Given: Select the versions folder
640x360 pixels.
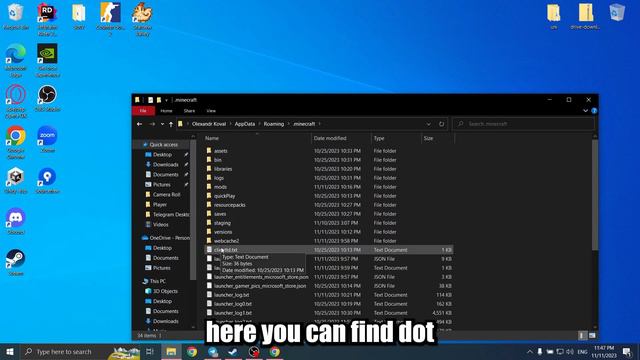Looking at the screenshot, I should tap(223, 232).
